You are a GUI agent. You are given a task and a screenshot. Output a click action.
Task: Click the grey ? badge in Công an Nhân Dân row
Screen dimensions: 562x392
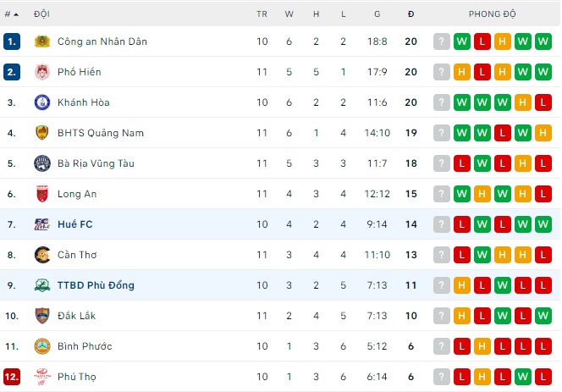(x=442, y=41)
